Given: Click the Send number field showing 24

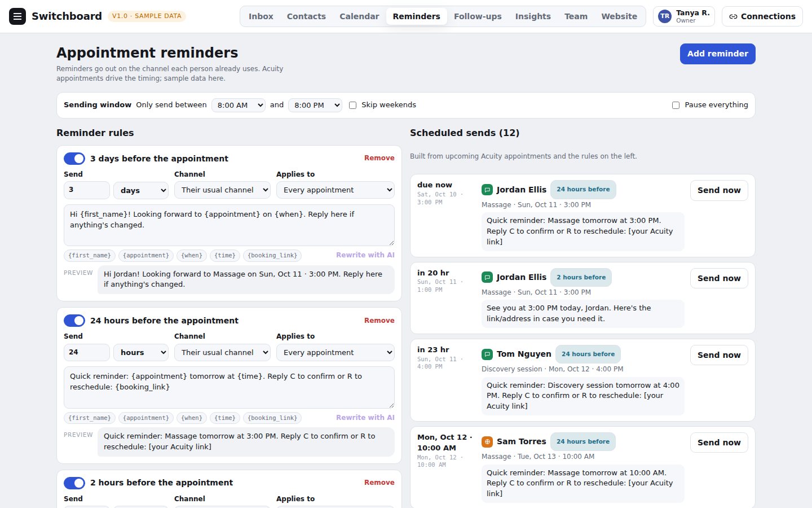Looking at the screenshot, I should pos(87,352).
